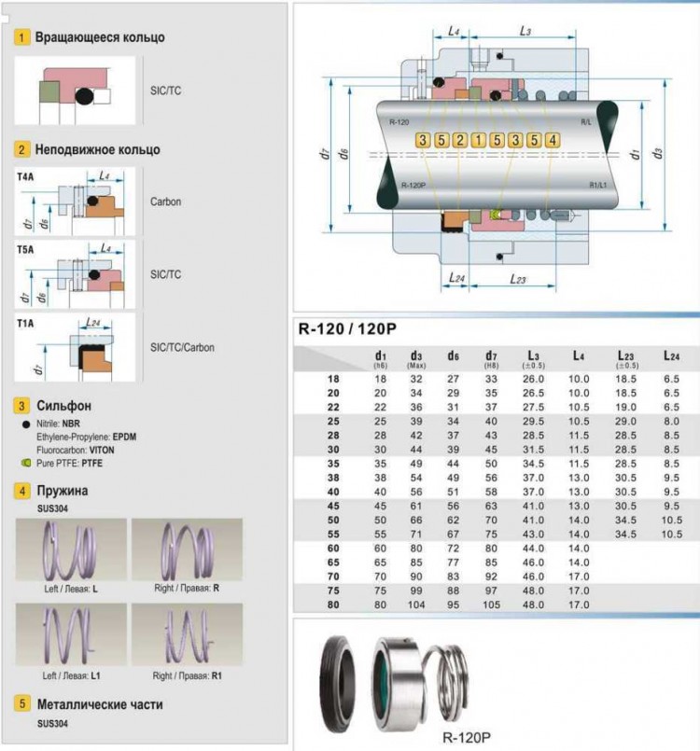Click yellow badge 3 beside Сильфон heading
The height and width of the screenshot is (751, 700).
coord(22,406)
